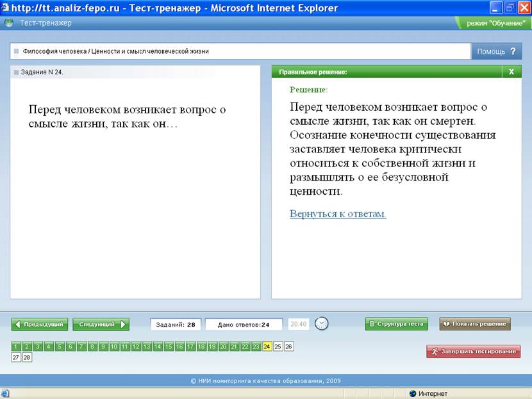Click the Задание N 24 header

(x=42, y=72)
